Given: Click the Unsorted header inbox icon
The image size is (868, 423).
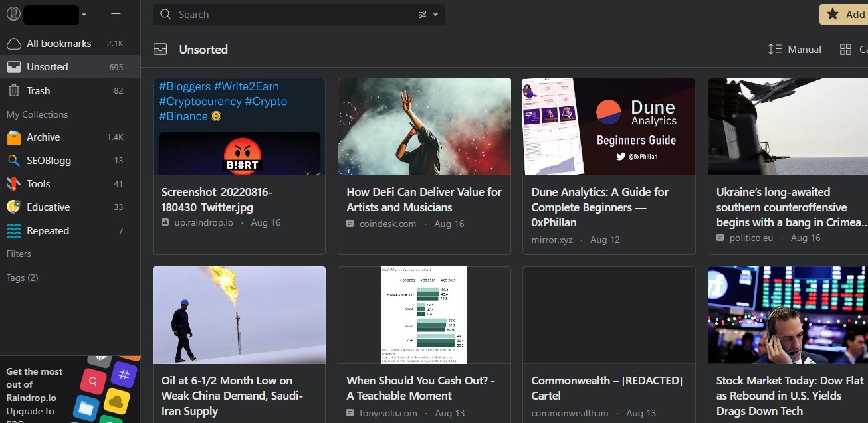Looking at the screenshot, I should [160, 50].
